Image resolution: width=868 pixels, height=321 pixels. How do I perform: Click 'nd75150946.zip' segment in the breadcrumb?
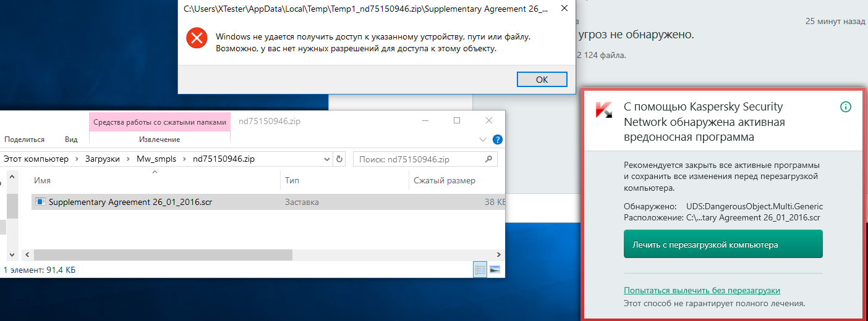(x=224, y=159)
